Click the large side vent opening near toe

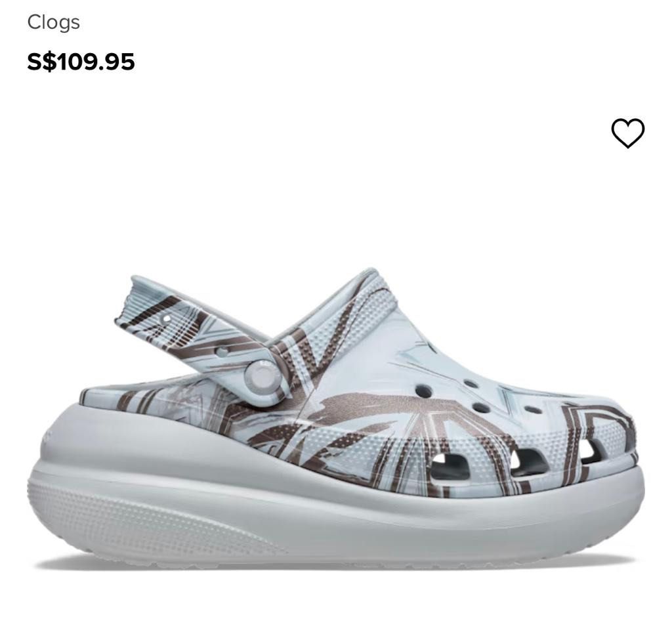(x=449, y=467)
